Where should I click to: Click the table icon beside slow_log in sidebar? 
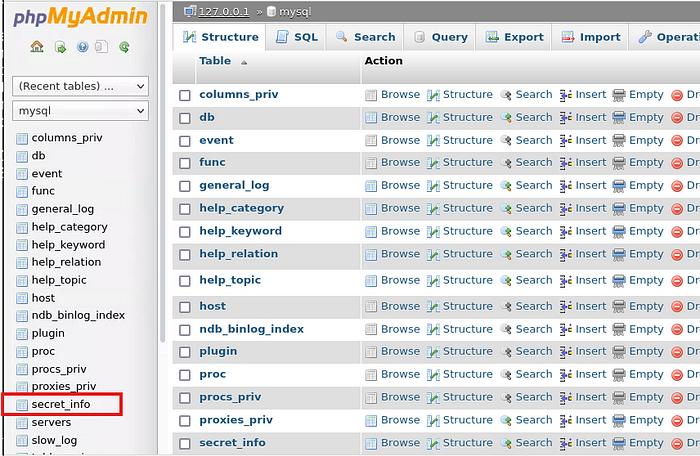tap(21, 441)
